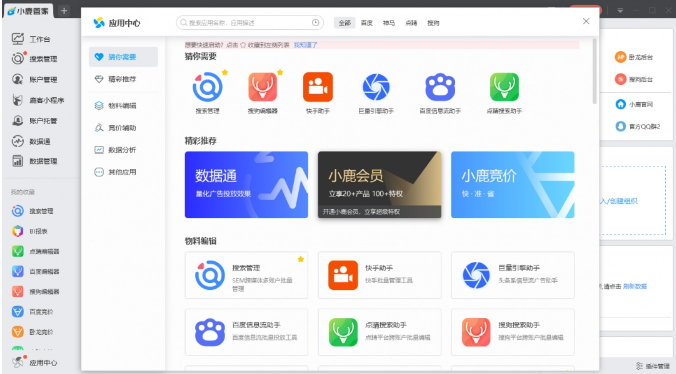Show search history via clock icon
The height and width of the screenshot is (374, 676).
tap(315, 22)
